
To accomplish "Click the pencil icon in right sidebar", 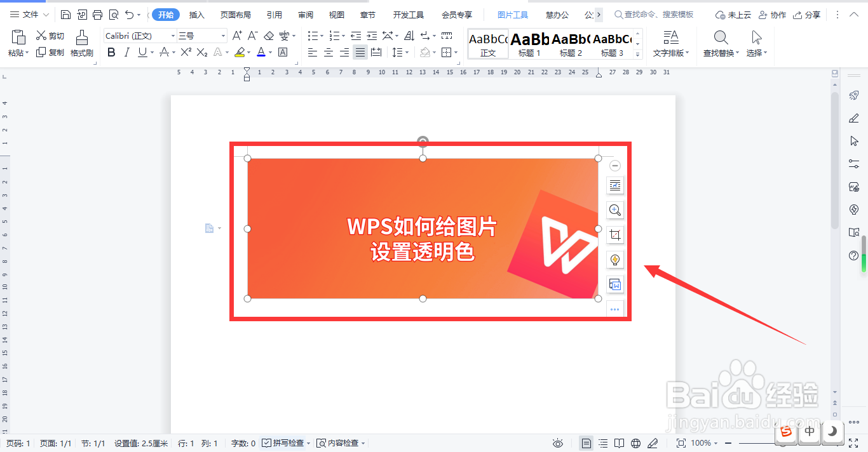I will [x=854, y=118].
